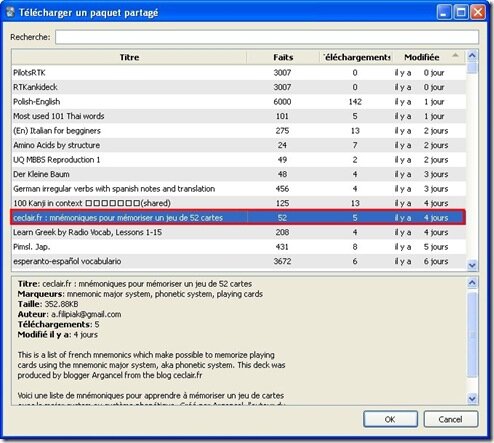Minimize the Télécharger un paquet partagé window
Viewport: 494px width, 443px height.
pyautogui.click(x=444, y=13)
